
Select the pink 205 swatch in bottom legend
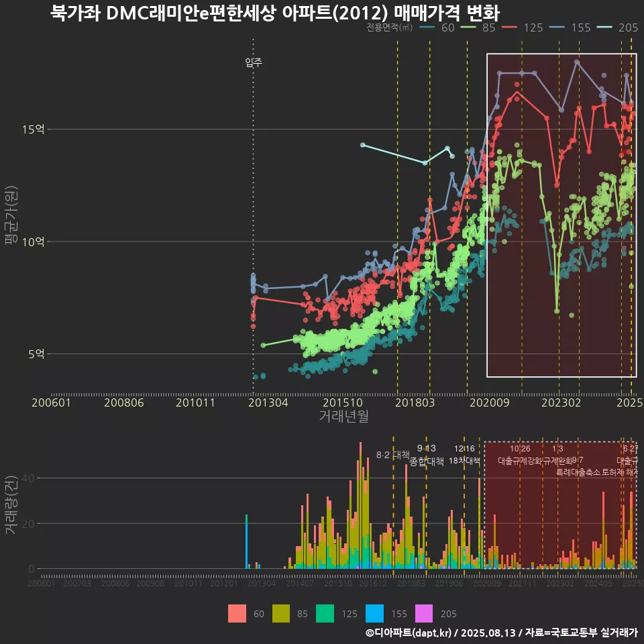(424, 614)
